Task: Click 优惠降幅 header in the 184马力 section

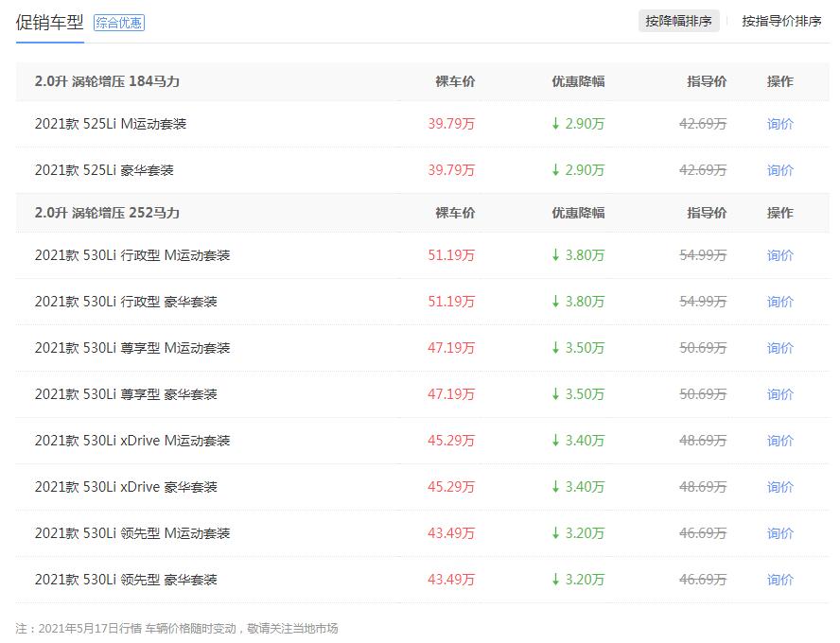Action: pos(579,81)
